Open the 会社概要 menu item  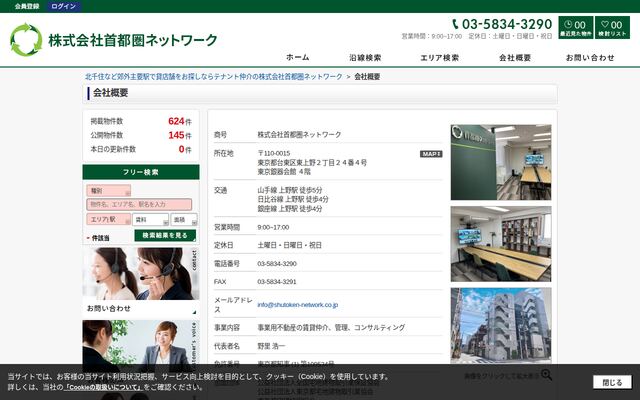pos(515,58)
